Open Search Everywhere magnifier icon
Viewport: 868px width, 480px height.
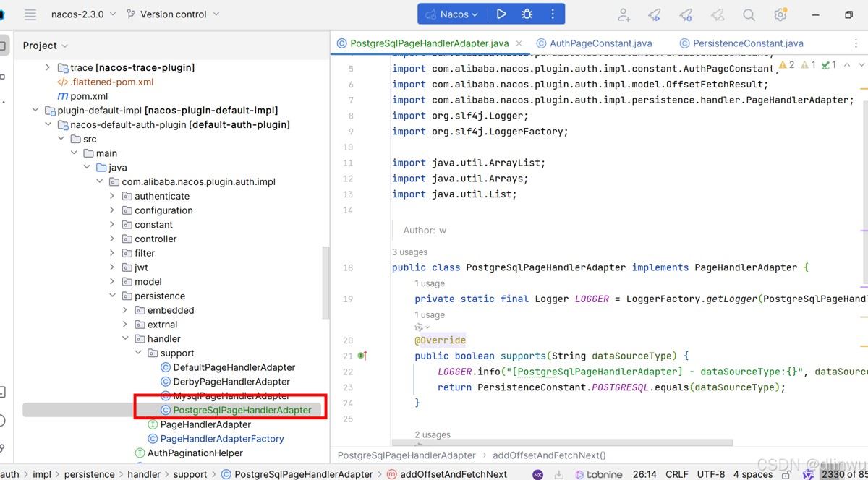(x=749, y=14)
